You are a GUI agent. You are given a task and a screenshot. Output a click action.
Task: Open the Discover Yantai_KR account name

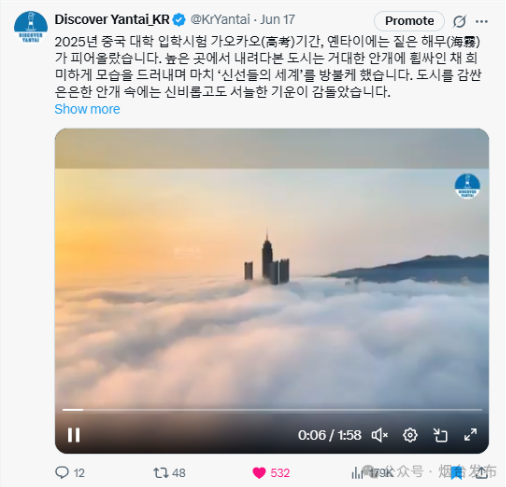[112, 20]
